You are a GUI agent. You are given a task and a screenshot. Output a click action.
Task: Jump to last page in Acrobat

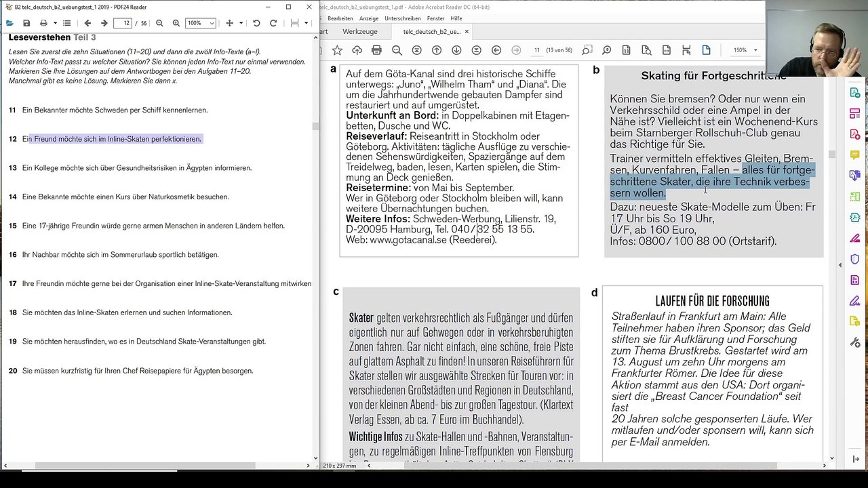pyautogui.click(x=476, y=50)
